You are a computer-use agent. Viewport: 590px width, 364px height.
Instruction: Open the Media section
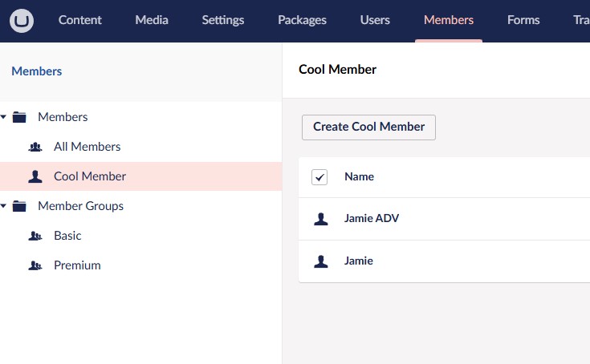tap(152, 20)
